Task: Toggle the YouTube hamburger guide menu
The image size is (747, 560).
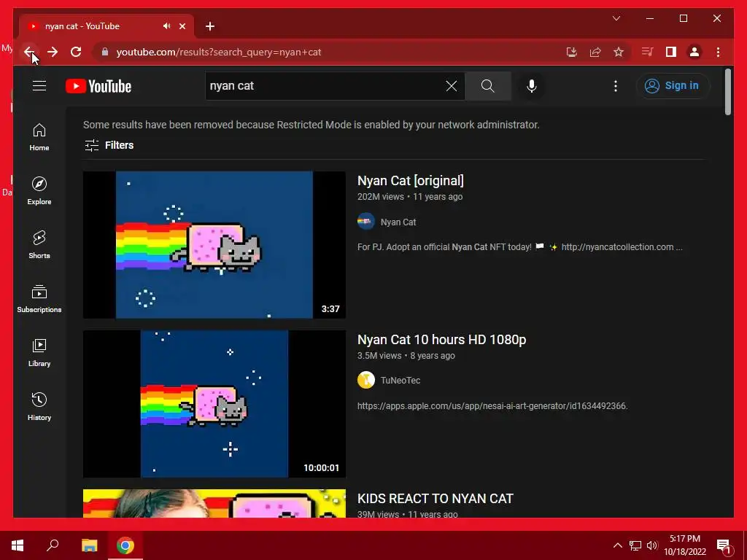Action: [x=39, y=86]
